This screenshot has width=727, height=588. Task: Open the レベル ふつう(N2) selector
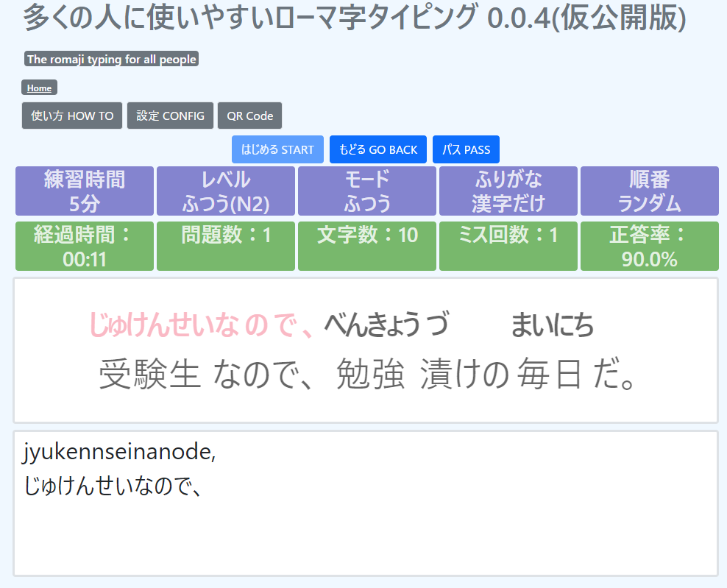(x=225, y=191)
